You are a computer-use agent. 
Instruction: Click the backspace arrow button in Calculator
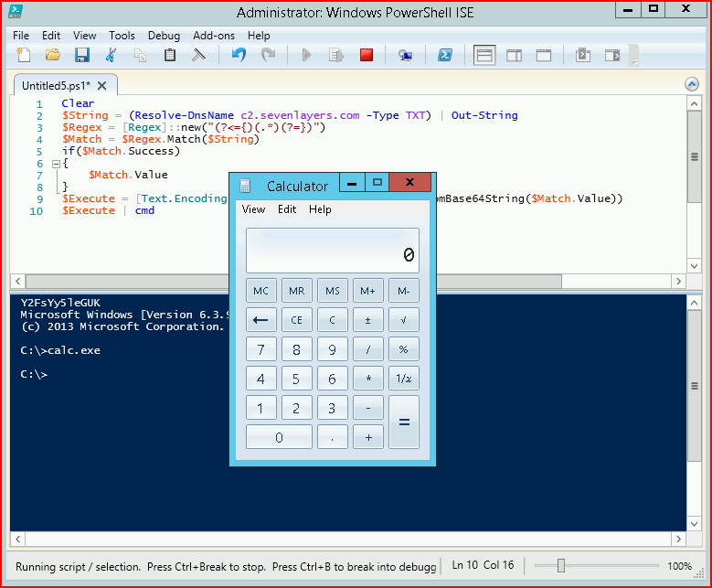(261, 320)
